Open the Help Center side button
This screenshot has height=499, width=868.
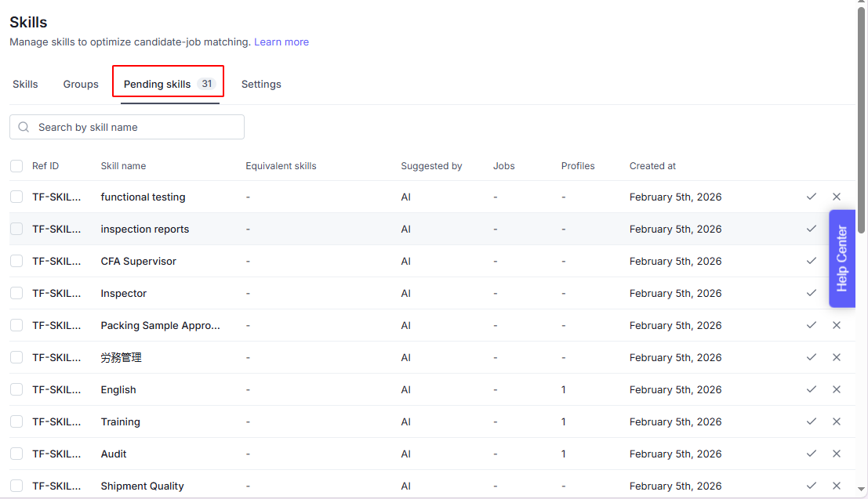click(x=842, y=259)
